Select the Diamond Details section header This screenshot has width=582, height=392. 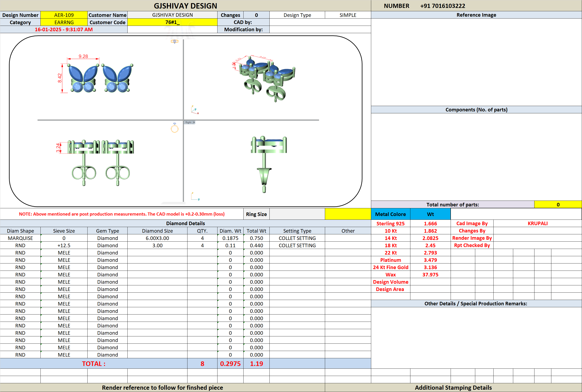[185, 223]
